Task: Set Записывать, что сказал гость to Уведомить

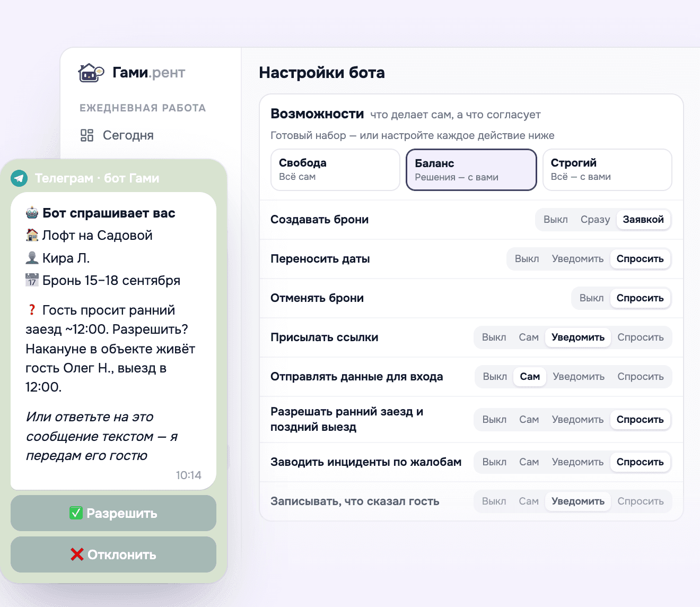Action: point(578,501)
